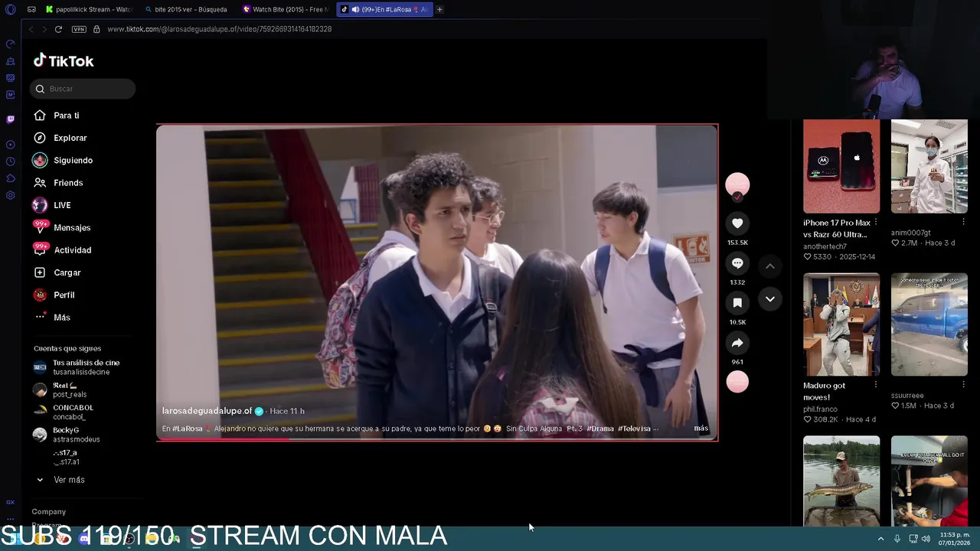Open larosadeguadalupe.of username link

click(207, 411)
